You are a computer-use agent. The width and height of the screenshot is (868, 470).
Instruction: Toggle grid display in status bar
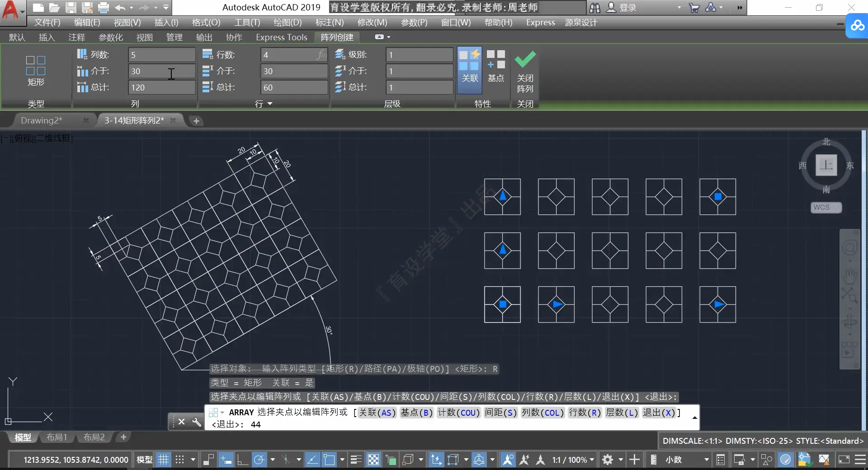point(163,460)
